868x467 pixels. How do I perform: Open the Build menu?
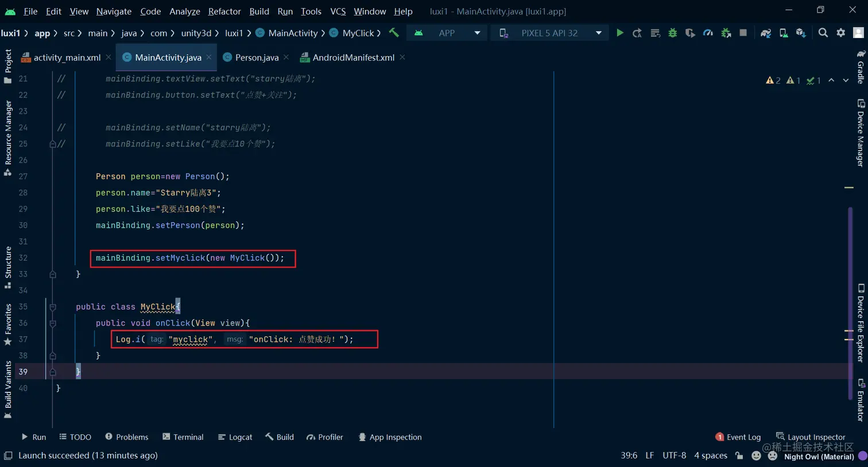click(x=259, y=11)
